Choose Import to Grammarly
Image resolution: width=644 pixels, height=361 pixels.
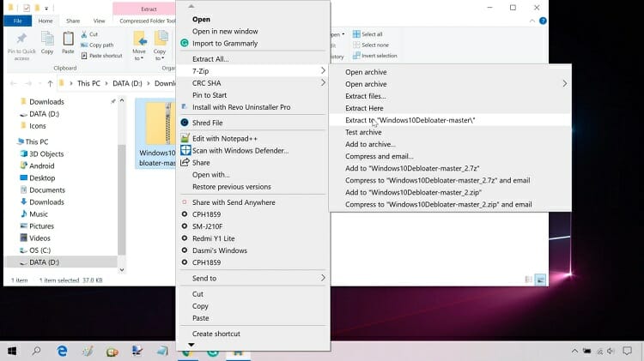pos(225,43)
